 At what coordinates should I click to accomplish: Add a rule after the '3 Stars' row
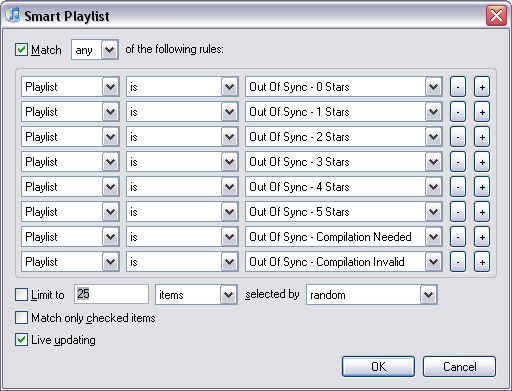(x=482, y=162)
